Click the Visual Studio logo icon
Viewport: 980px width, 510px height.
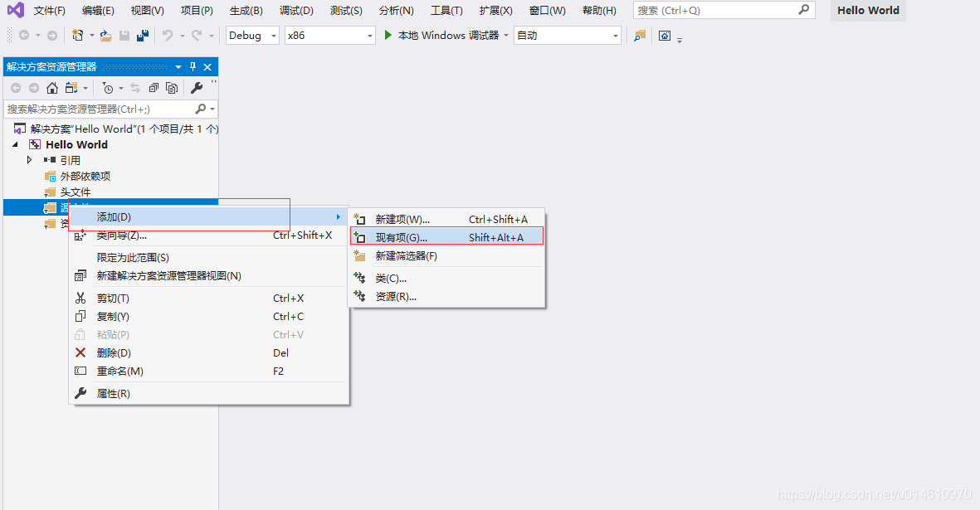tap(16, 10)
